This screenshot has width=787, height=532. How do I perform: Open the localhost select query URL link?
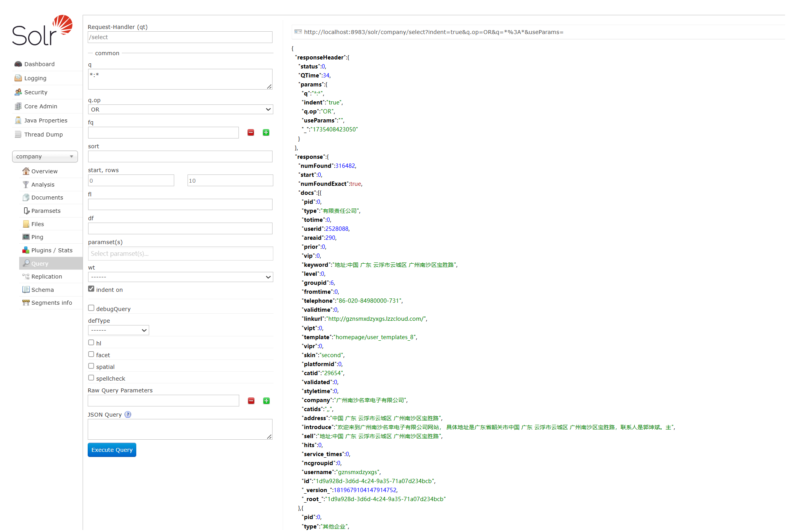[433, 32]
